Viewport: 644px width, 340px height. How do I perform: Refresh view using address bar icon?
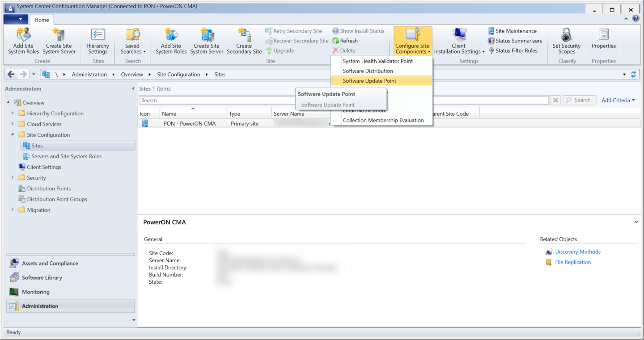click(x=633, y=75)
